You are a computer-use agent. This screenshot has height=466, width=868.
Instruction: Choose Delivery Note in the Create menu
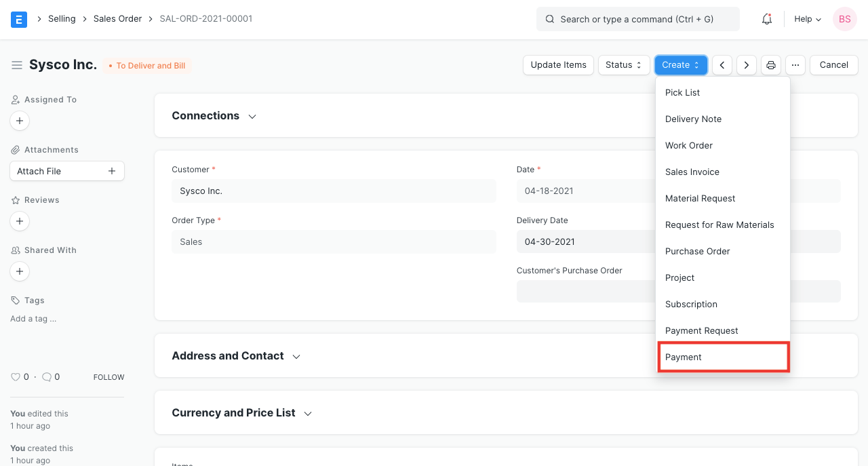coord(693,119)
